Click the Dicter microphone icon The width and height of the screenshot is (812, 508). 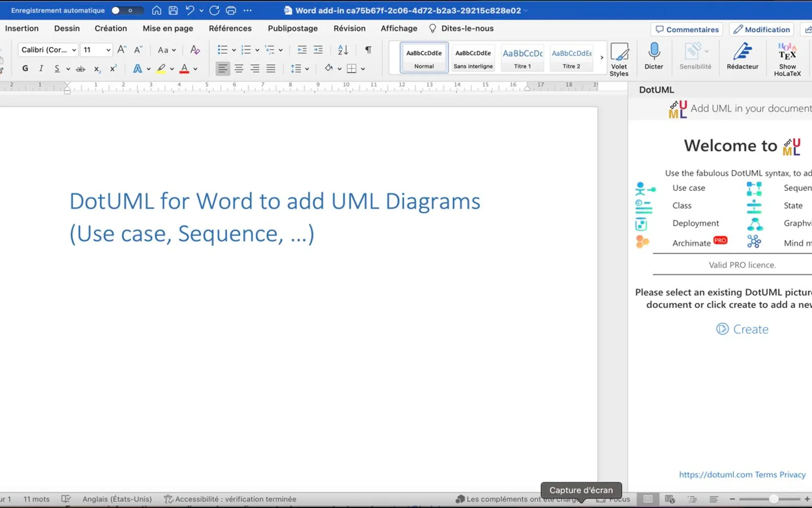click(x=654, y=56)
